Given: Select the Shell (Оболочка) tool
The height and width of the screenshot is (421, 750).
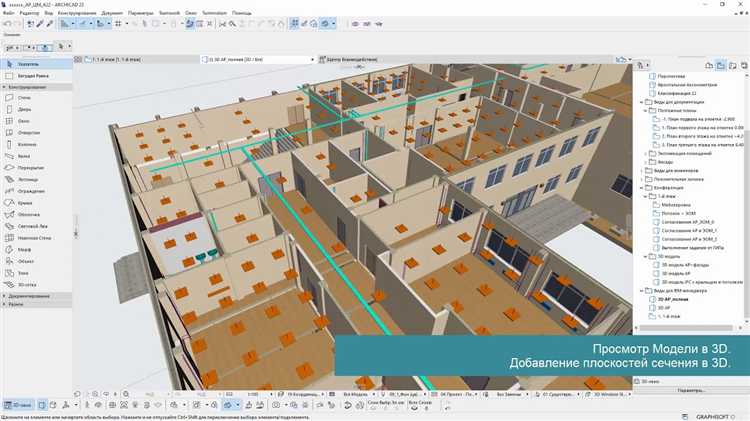Looking at the screenshot, I should [36, 214].
